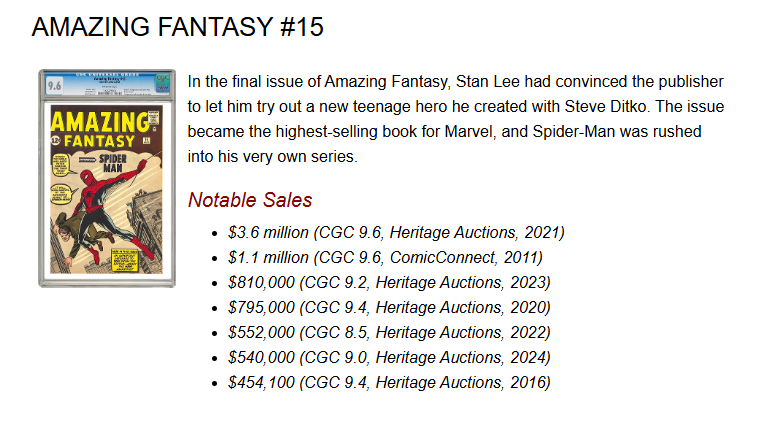Screen dimensions: 763x432
Task: Select the Notable Sales subheading
Action: tap(249, 200)
